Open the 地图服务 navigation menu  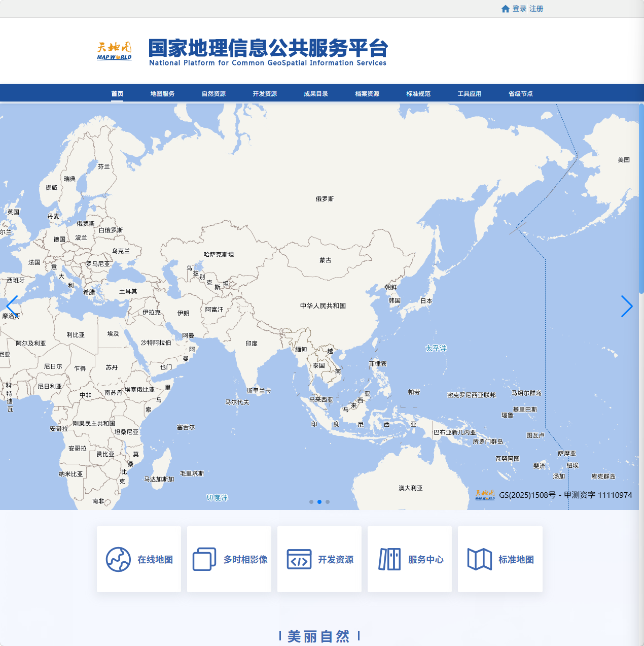click(x=162, y=93)
